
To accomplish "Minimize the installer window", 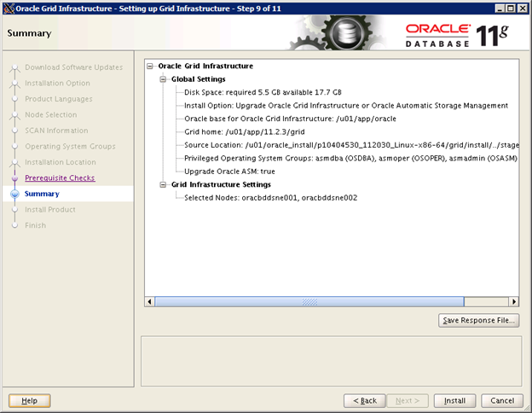I will click(499, 9).
